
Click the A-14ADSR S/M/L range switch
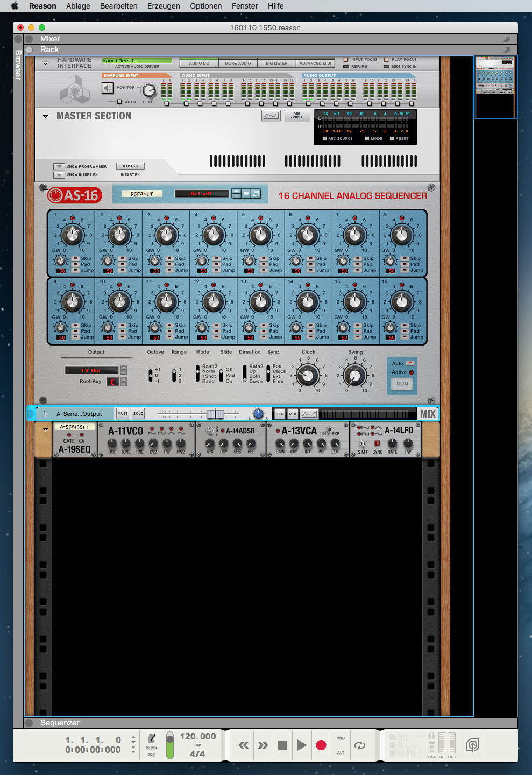coord(210,431)
